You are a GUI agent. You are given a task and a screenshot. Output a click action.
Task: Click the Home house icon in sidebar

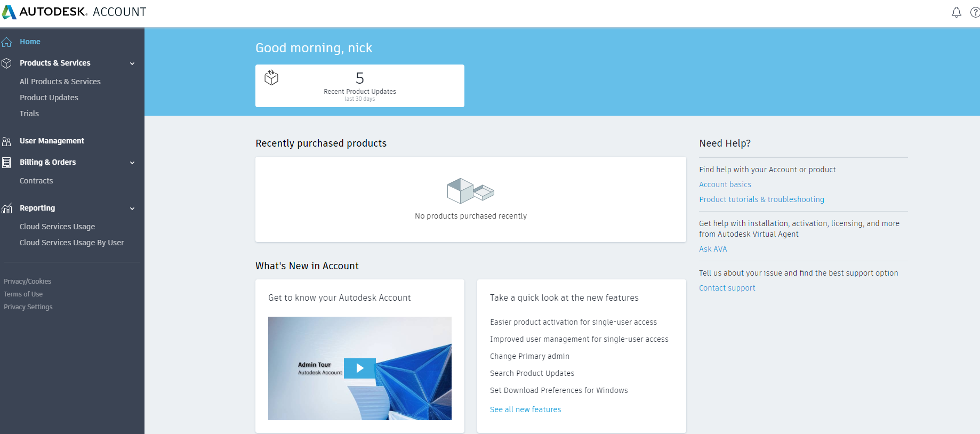click(x=6, y=42)
